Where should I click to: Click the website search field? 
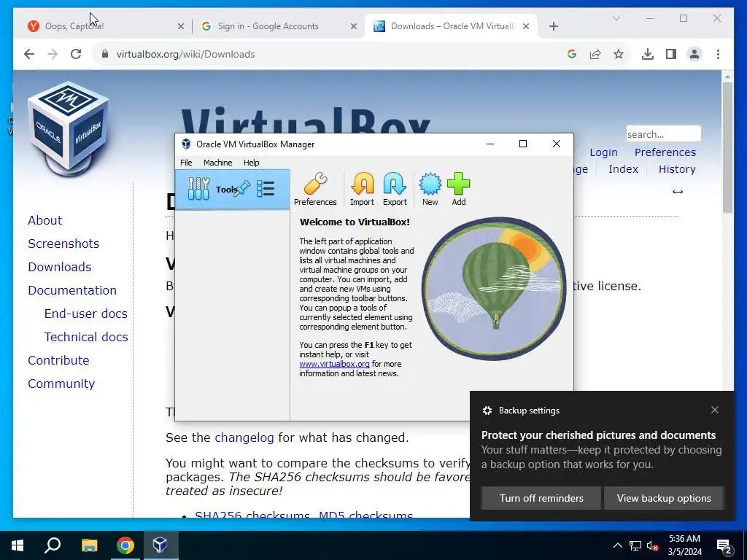[663, 134]
